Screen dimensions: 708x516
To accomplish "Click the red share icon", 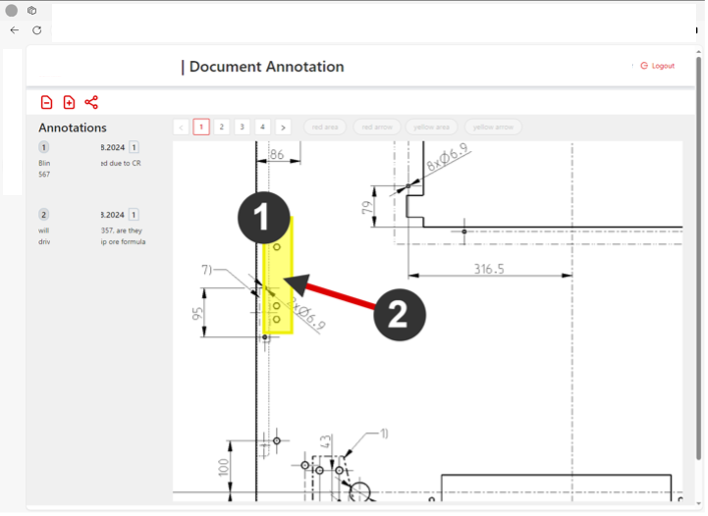I will click(x=91, y=102).
